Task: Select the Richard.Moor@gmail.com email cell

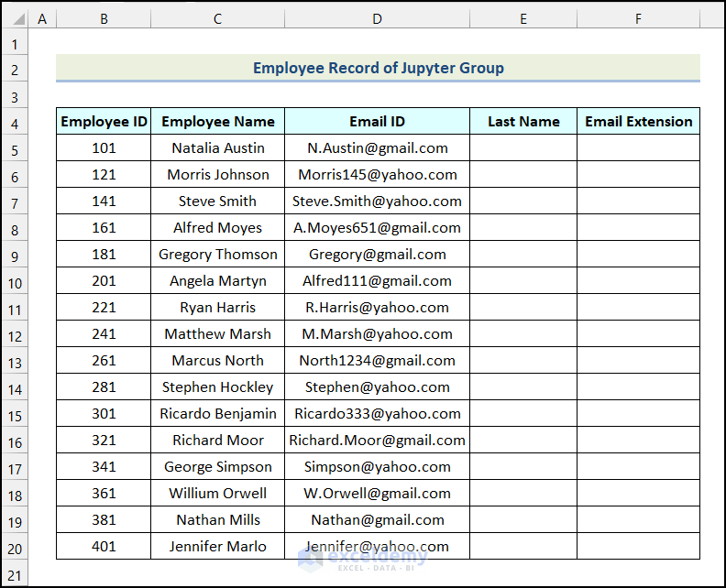Action: pyautogui.click(x=378, y=440)
